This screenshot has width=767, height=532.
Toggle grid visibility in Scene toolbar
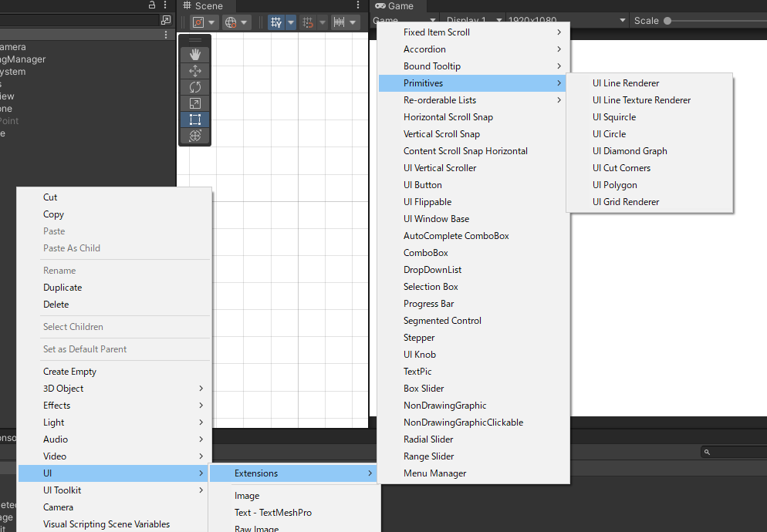pos(276,22)
